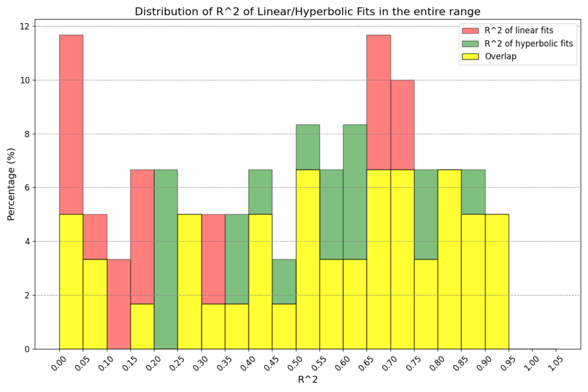Image resolution: width=588 pixels, height=392 pixels.
Task: Click the x-axis tick label 0.90
Action: [483, 363]
